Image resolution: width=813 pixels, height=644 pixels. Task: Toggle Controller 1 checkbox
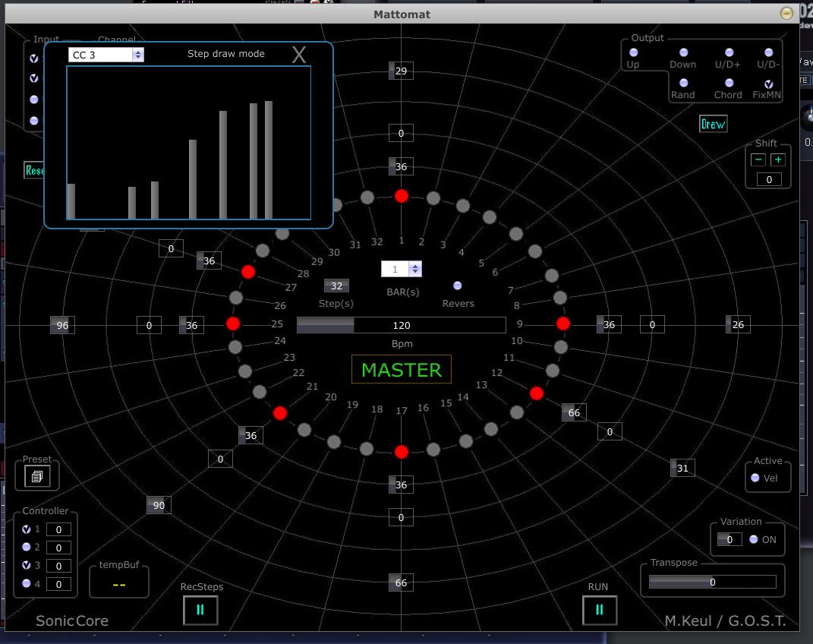27,529
